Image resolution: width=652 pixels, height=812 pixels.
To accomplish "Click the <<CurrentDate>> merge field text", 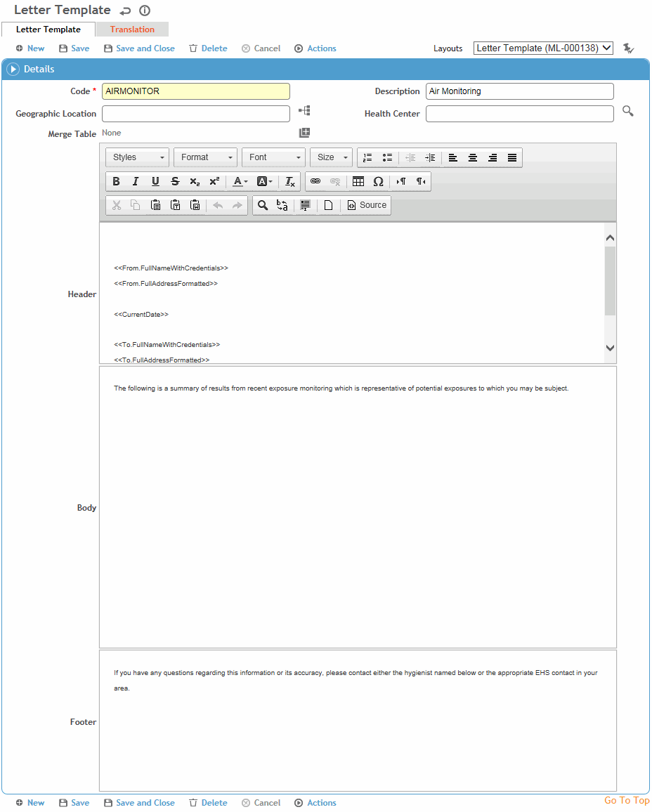I will [x=141, y=315].
